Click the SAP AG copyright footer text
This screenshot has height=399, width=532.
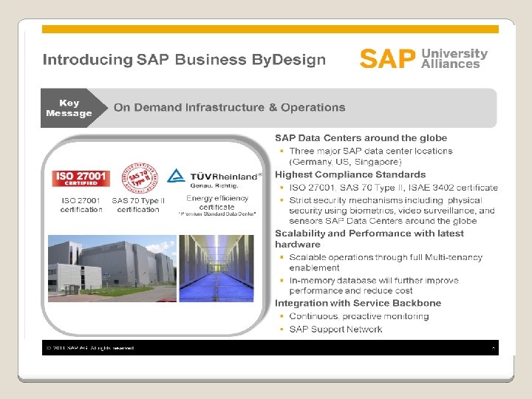(90, 348)
